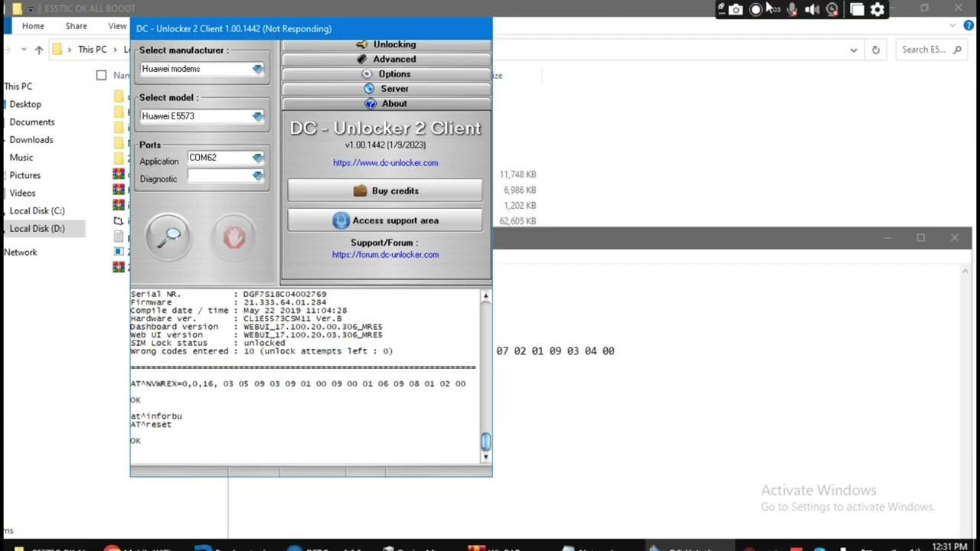This screenshot has width=980, height=551.
Task: Click the folder icon in the address bar
Action: (x=57, y=50)
